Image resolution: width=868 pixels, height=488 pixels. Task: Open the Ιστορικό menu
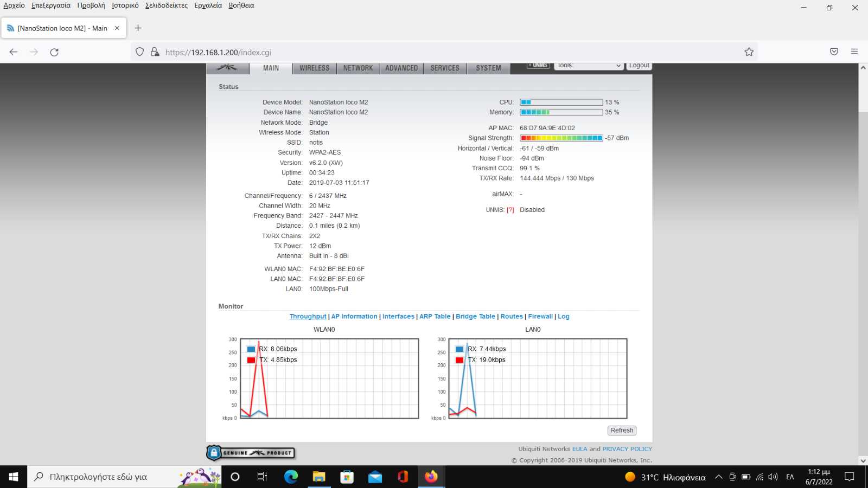pos(125,5)
